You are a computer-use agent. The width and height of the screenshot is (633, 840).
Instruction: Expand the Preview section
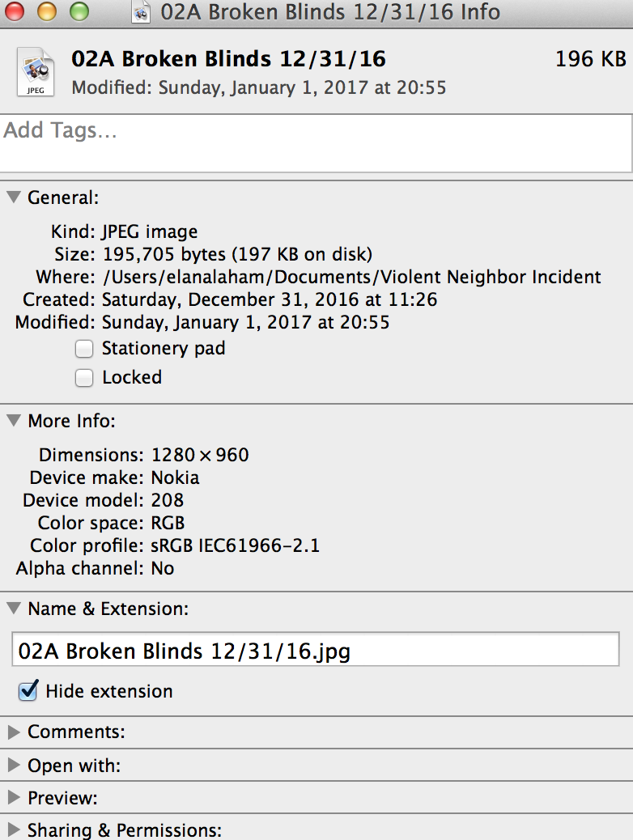tap(14, 798)
